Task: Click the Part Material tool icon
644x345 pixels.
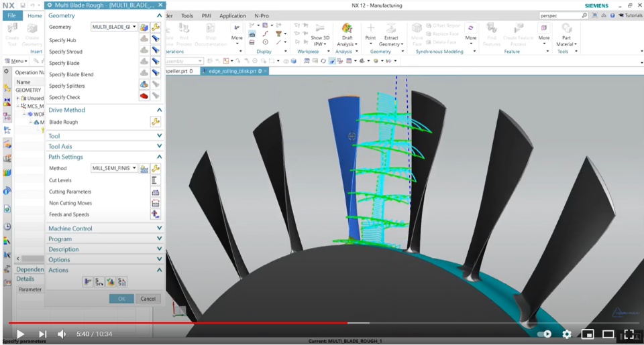Action: coord(566,28)
